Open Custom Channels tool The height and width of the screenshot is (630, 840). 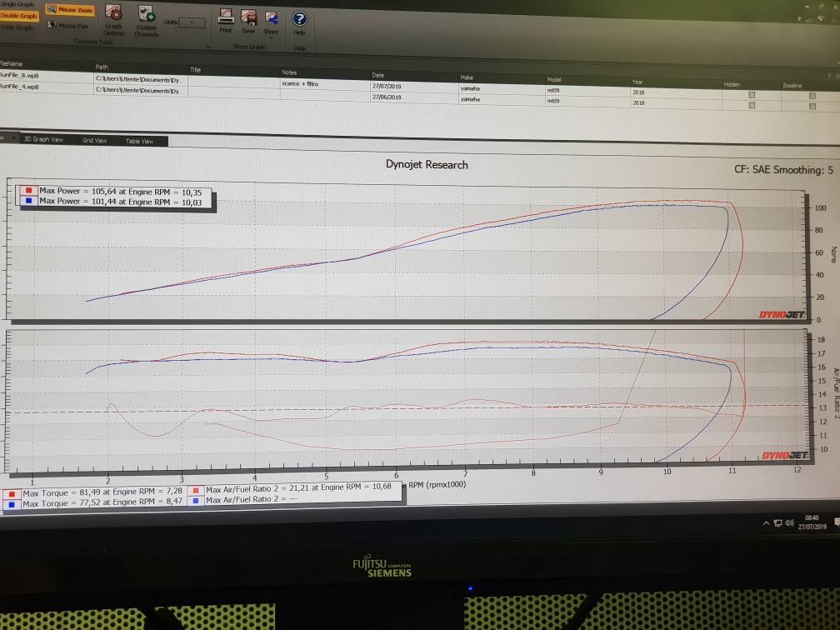click(x=146, y=21)
